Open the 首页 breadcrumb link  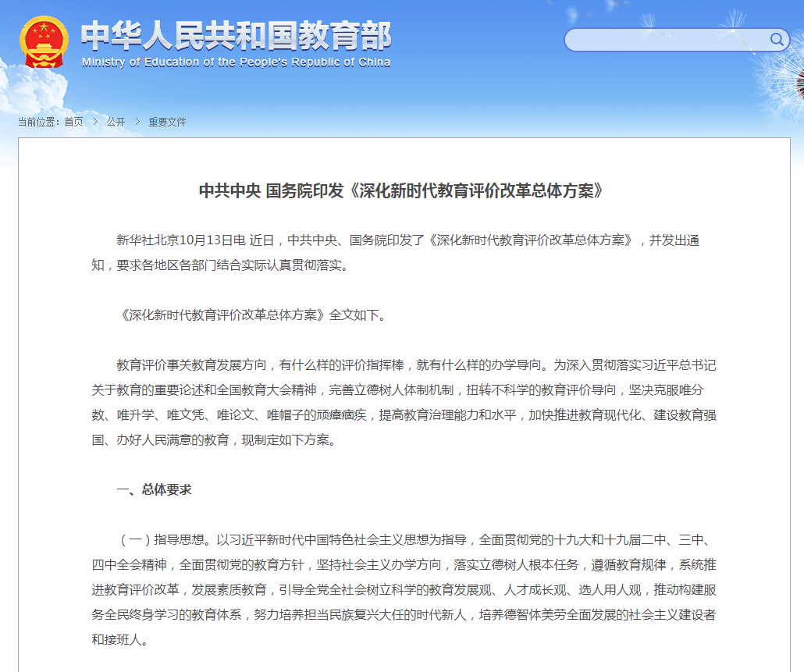[74, 122]
